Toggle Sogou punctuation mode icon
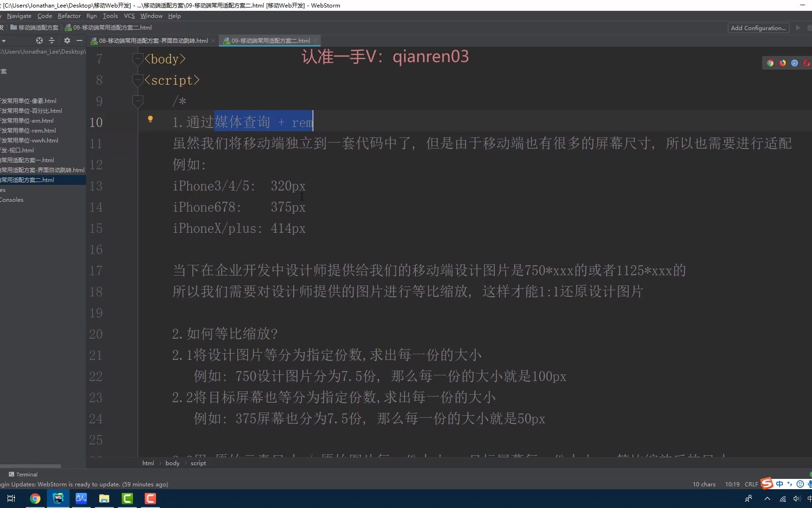812x508 pixels. click(x=790, y=484)
